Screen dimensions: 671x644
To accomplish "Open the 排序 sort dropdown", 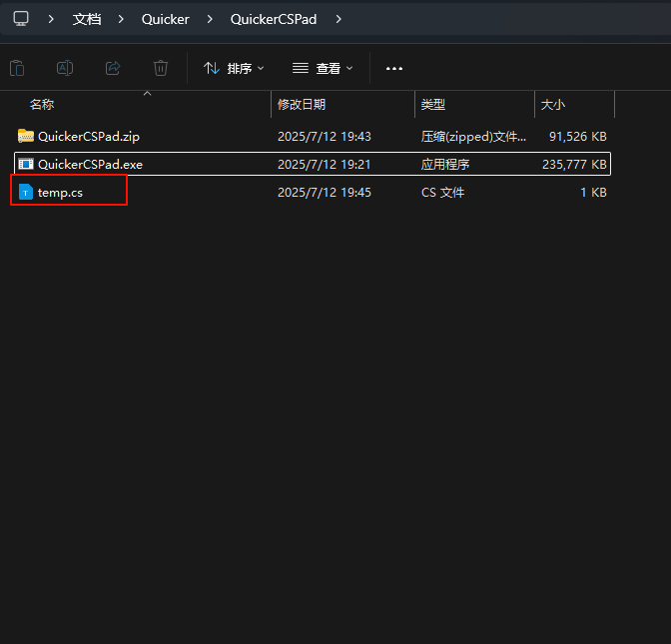I will 234,68.
